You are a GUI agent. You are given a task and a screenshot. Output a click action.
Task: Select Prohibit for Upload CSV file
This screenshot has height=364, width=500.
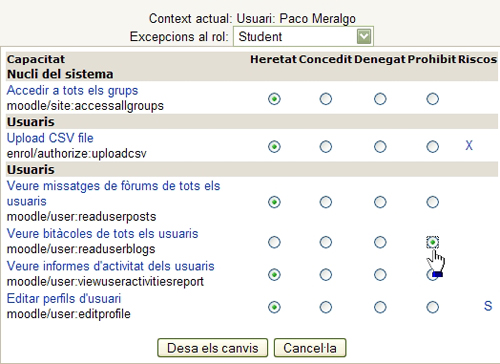[x=433, y=147]
